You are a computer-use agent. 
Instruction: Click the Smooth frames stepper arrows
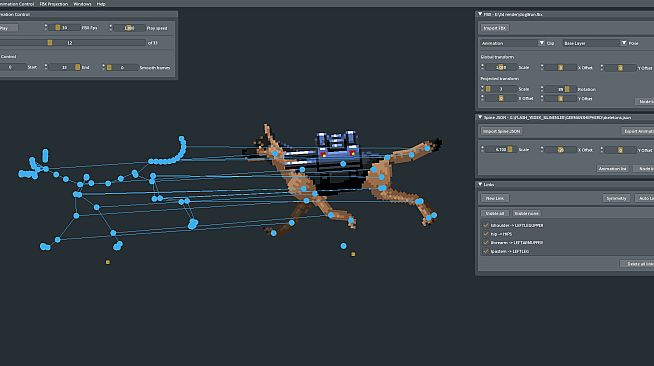(103, 67)
